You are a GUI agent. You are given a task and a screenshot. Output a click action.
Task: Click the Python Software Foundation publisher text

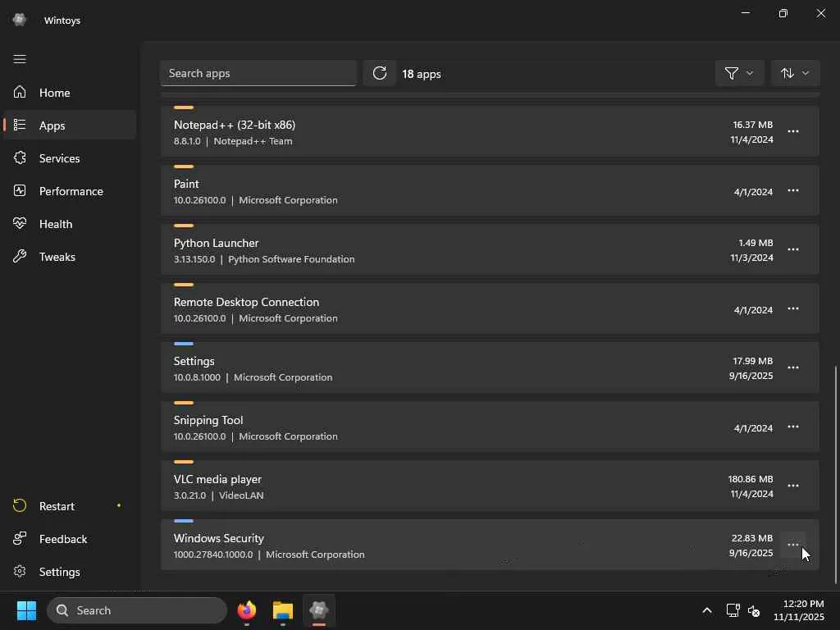click(291, 259)
